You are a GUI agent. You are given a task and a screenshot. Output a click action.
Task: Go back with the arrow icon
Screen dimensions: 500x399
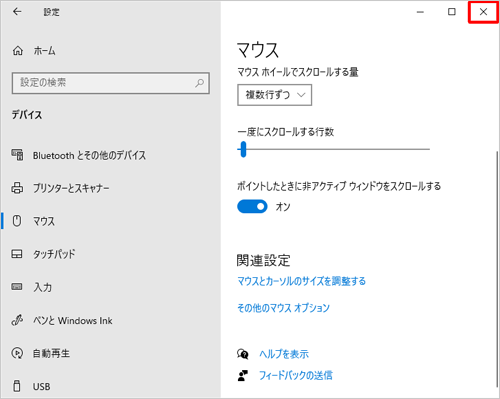pyautogui.click(x=17, y=12)
